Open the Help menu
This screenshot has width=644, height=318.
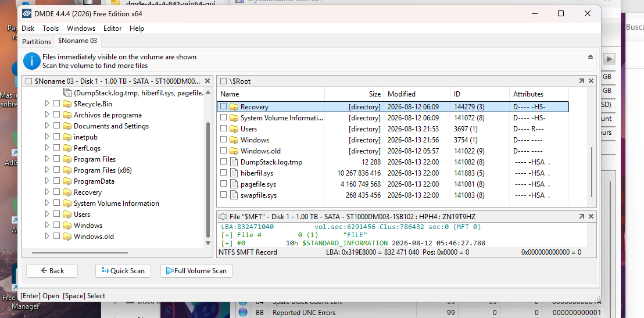137,28
